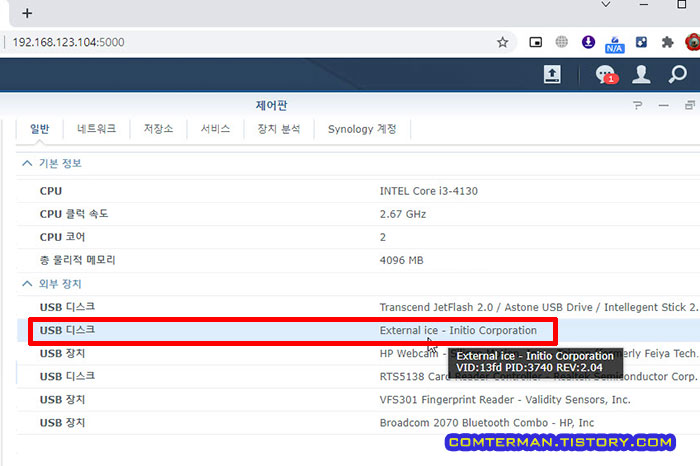Switch to the 장치 분석 tab
The height and width of the screenshot is (466, 700).
[279, 129]
